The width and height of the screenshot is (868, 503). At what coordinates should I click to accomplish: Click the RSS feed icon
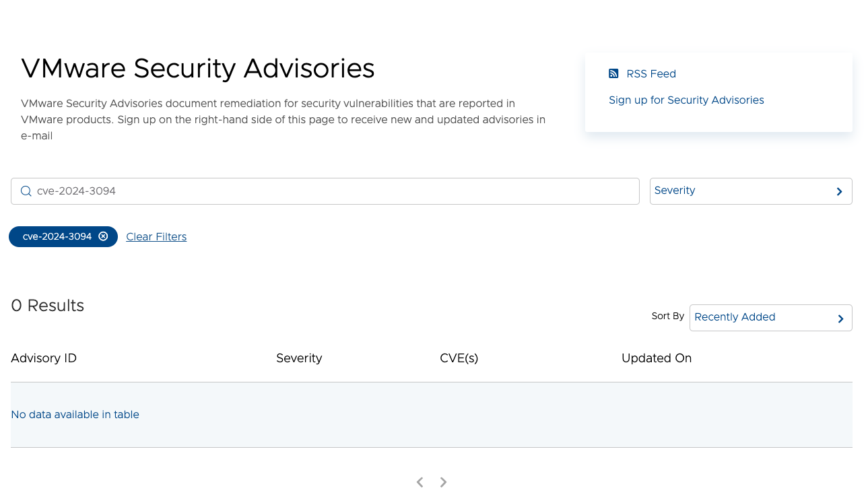pos(613,73)
